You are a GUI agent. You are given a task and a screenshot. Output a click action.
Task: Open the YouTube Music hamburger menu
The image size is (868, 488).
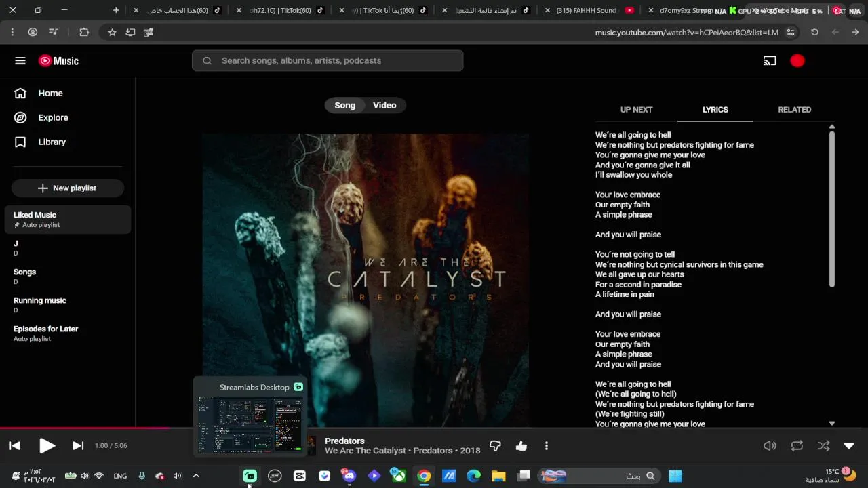point(20,61)
